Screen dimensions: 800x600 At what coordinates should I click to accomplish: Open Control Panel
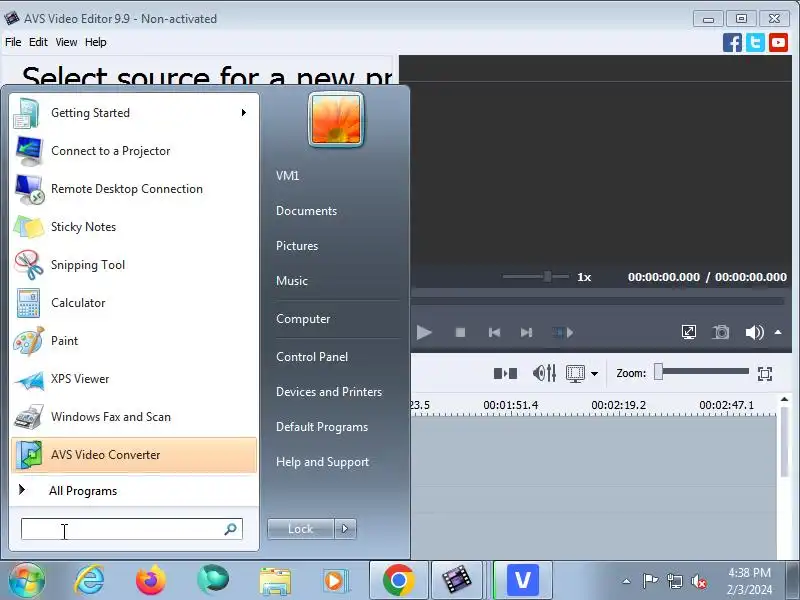click(312, 357)
